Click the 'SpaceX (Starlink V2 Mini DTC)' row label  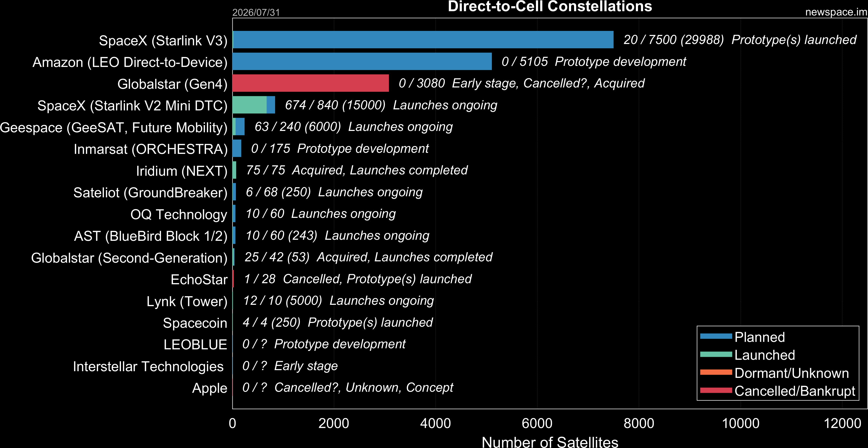pos(132,106)
